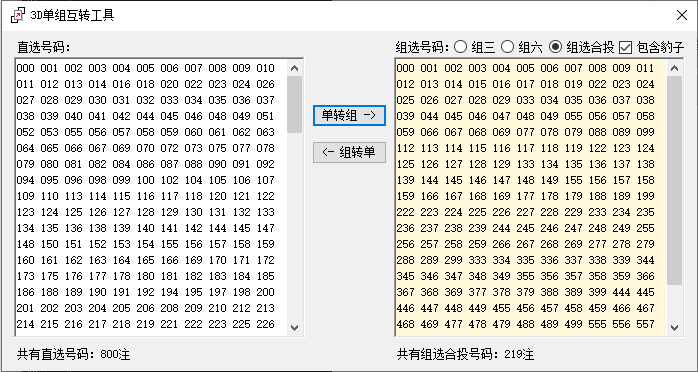Viewport: 698px width, 372px height.
Task: Click number 333 in 组选号码 box
Action: click(477, 260)
